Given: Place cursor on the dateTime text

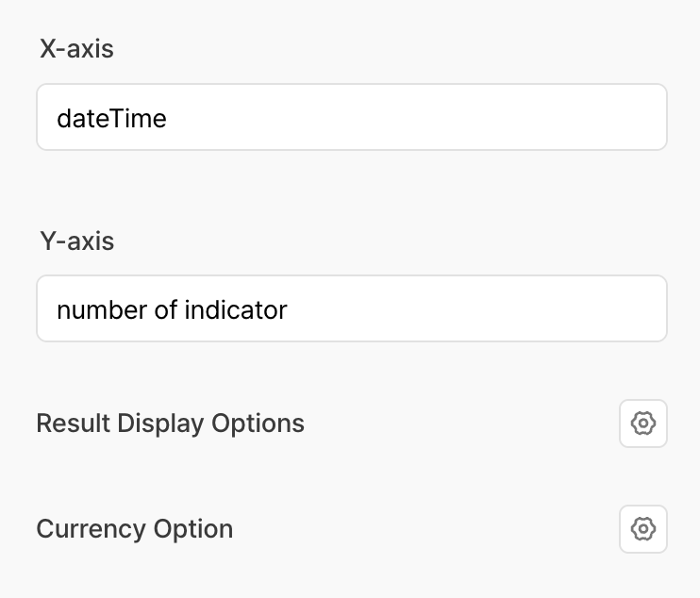Looking at the screenshot, I should tap(111, 119).
